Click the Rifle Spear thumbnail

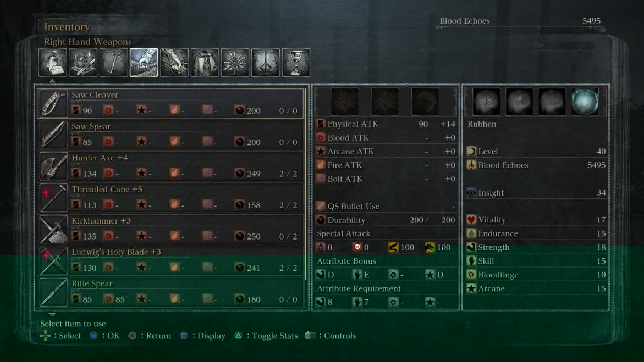pos(53,292)
